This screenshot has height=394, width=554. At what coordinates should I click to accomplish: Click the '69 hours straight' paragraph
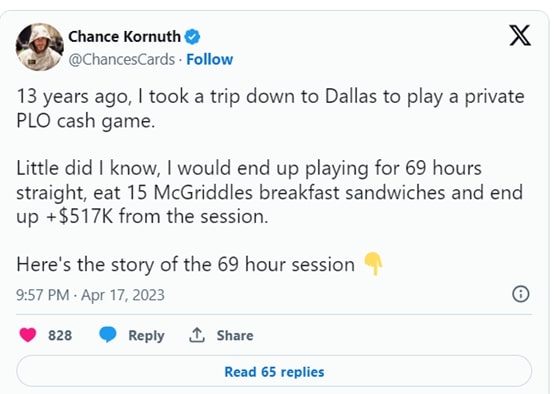[270, 192]
